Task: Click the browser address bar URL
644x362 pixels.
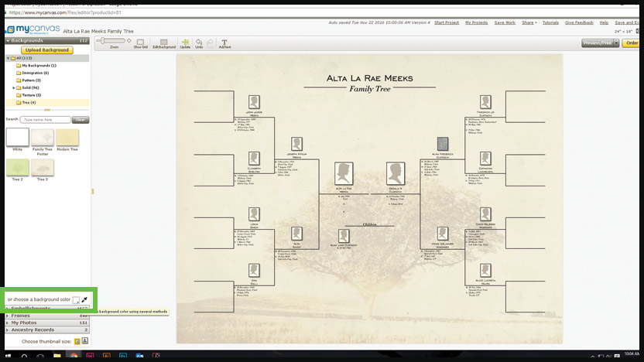Action: click(65, 12)
